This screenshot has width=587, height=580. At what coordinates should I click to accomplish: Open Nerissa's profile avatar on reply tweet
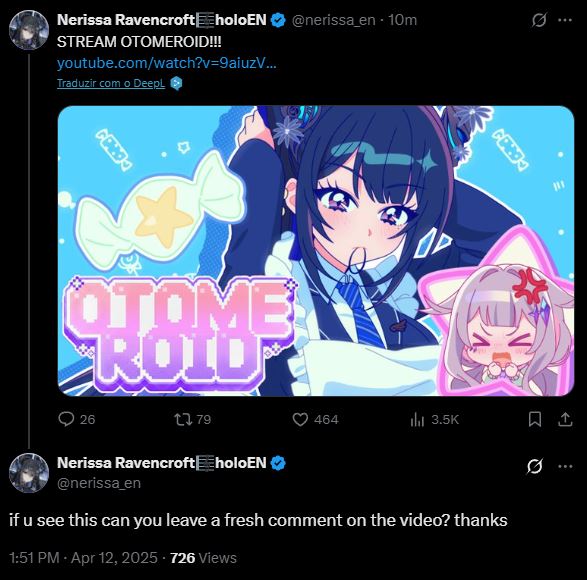[x=29, y=473]
